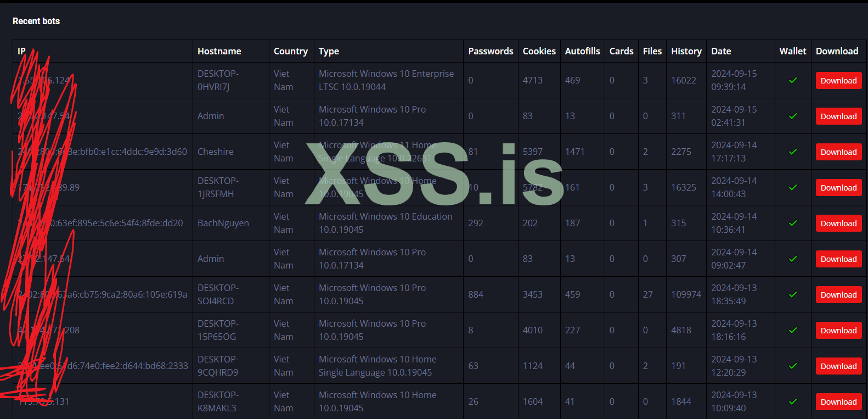Viewport: 868px width, 419px height.
Task: Click the date 2024-09-13 12:20:29
Action: [734, 366]
